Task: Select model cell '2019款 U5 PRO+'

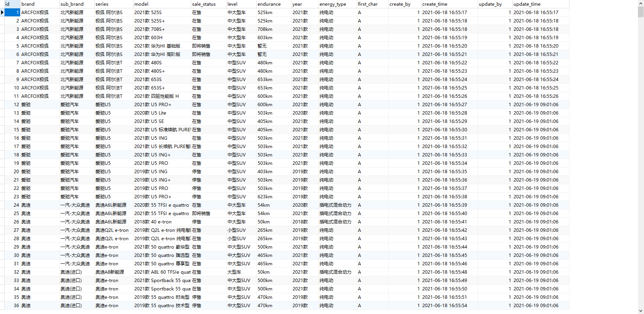Action: 162,197
